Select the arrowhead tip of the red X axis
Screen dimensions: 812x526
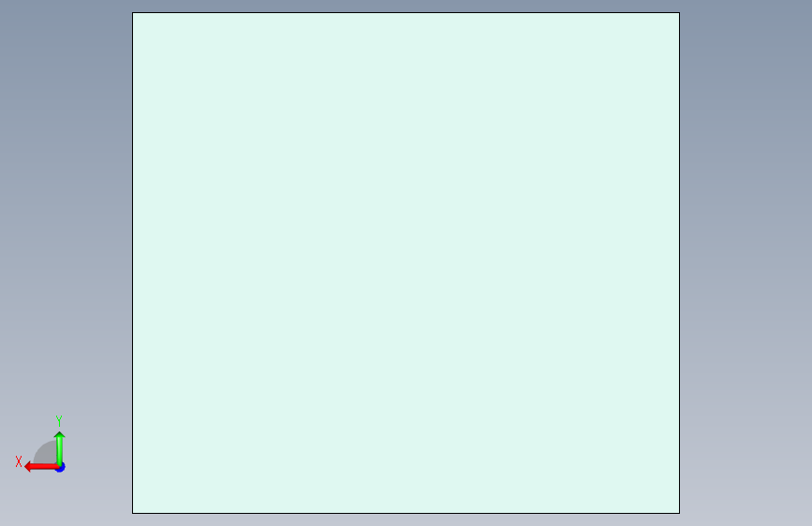[26, 467]
